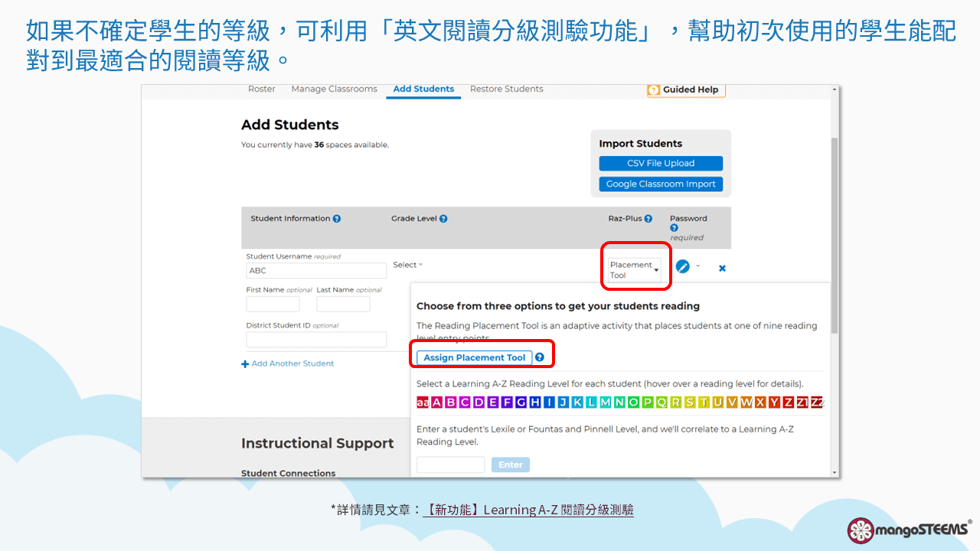Click the Guided Help question icon

pos(654,90)
